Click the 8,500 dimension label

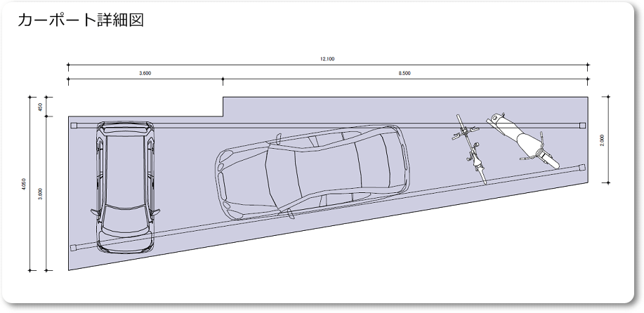[x=405, y=73]
